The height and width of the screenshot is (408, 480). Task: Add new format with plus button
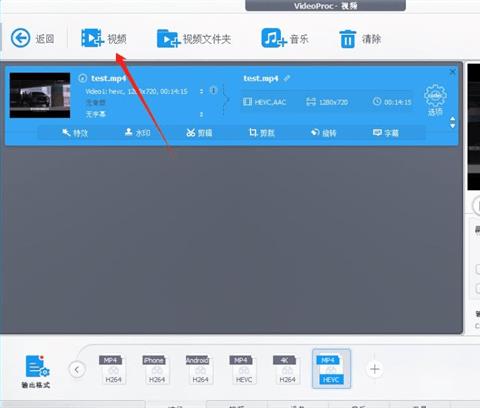coord(374,369)
